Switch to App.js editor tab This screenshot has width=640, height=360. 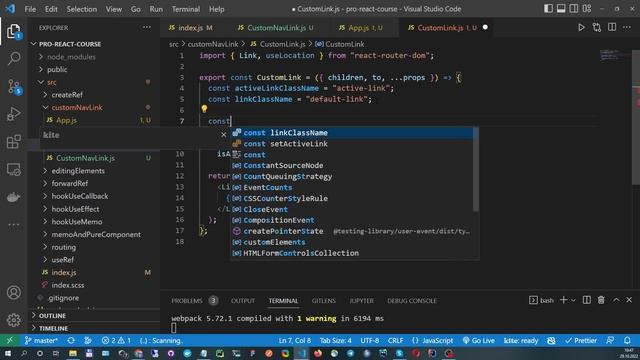pyautogui.click(x=359, y=27)
